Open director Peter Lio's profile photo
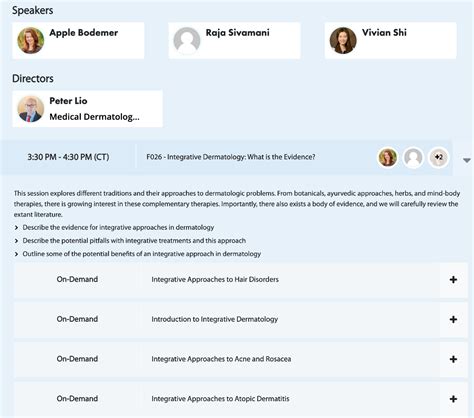474x418 pixels. 31,109
